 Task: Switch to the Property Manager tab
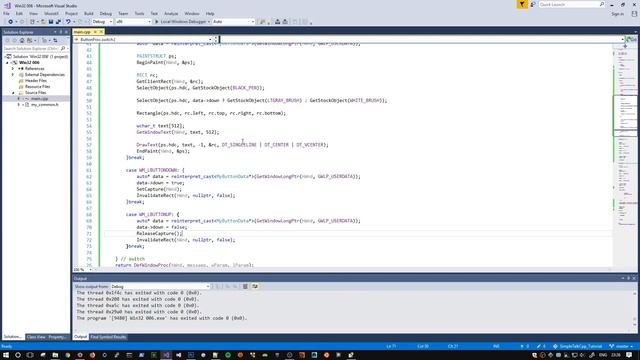(x=57, y=337)
